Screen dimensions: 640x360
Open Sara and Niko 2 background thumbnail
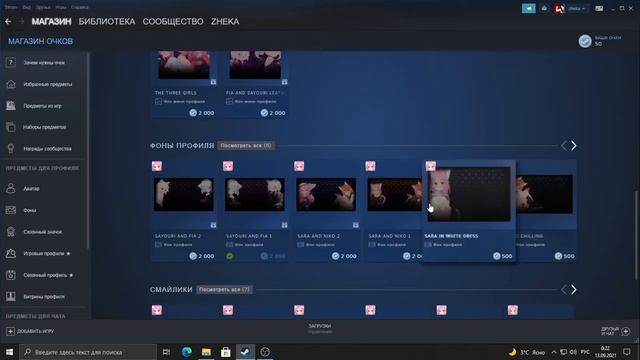coord(326,195)
